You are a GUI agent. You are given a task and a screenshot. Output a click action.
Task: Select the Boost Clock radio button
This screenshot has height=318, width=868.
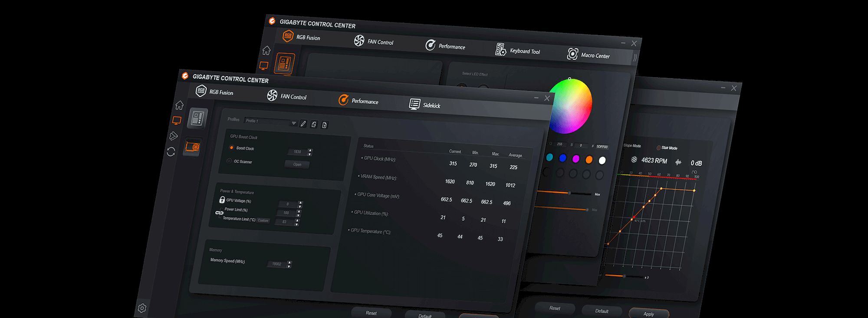click(231, 148)
